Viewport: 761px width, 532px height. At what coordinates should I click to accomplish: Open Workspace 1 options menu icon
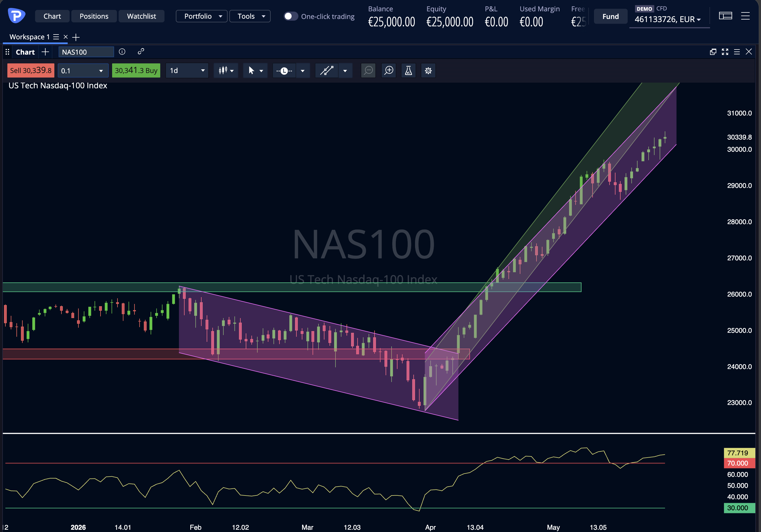tap(56, 37)
